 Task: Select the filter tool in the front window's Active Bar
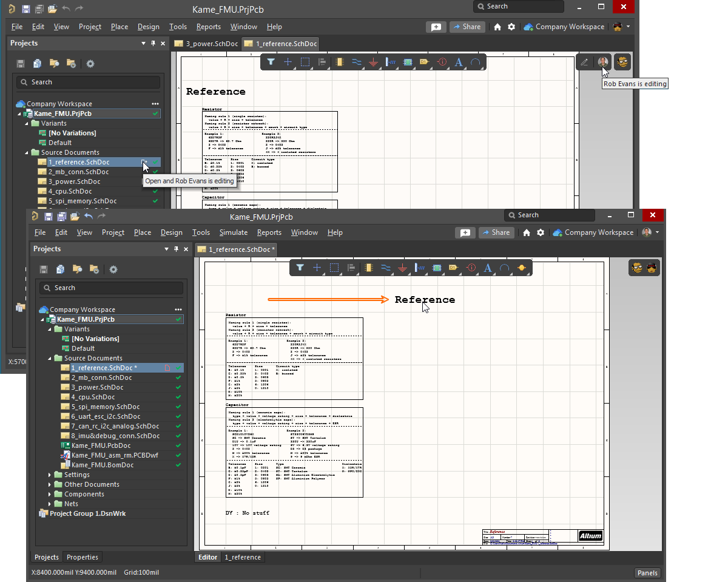[300, 268]
